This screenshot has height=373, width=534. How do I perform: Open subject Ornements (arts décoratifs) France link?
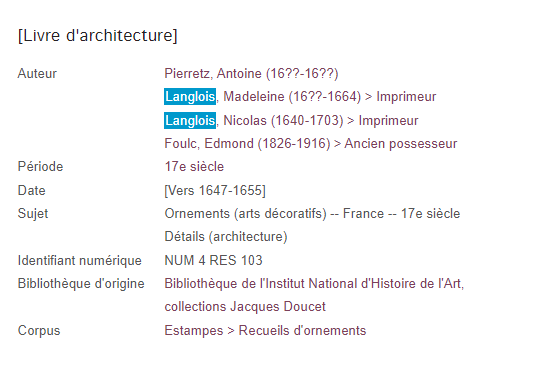tap(312, 214)
